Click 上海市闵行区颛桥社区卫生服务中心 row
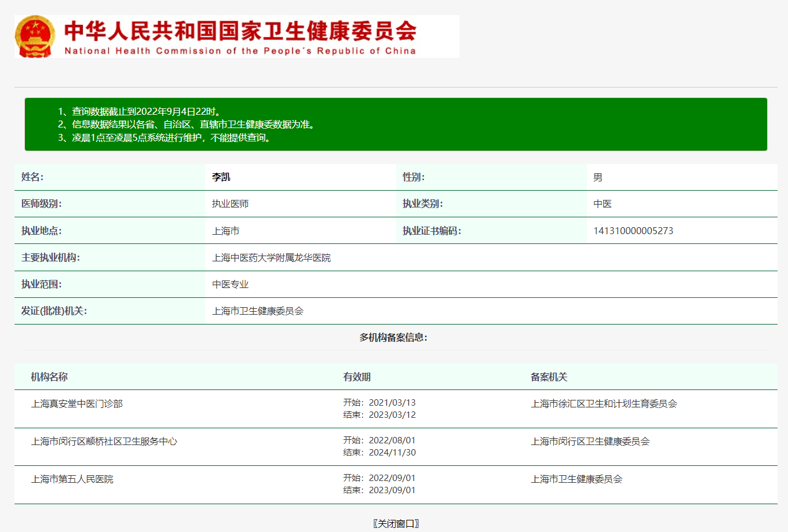 point(396,447)
